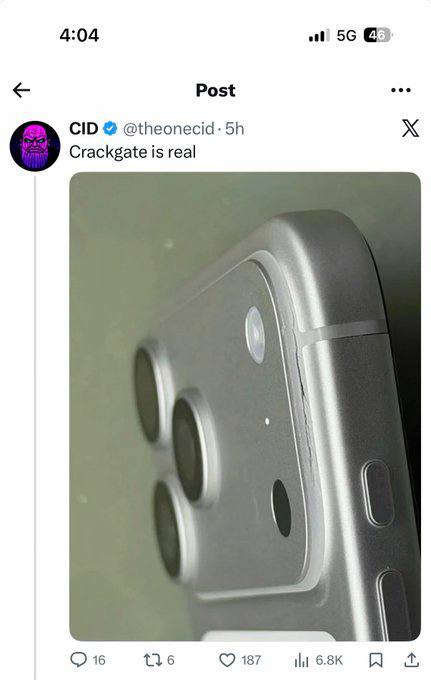Open CID's purple avatar profile picture
Viewport: 431px width, 680px height.
click(35, 146)
